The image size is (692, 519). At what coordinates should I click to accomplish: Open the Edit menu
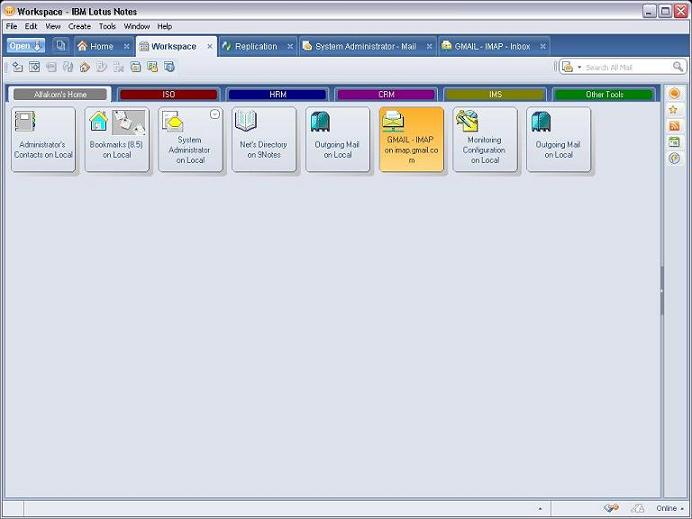(x=31, y=26)
